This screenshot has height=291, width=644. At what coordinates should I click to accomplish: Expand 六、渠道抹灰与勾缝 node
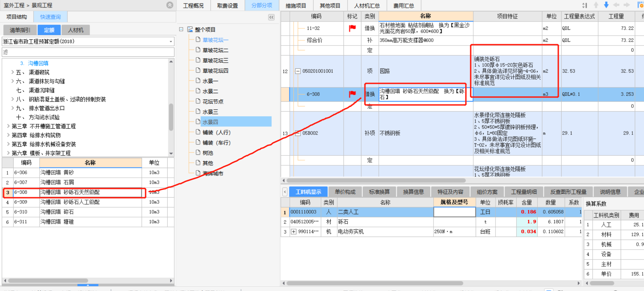[13, 81]
